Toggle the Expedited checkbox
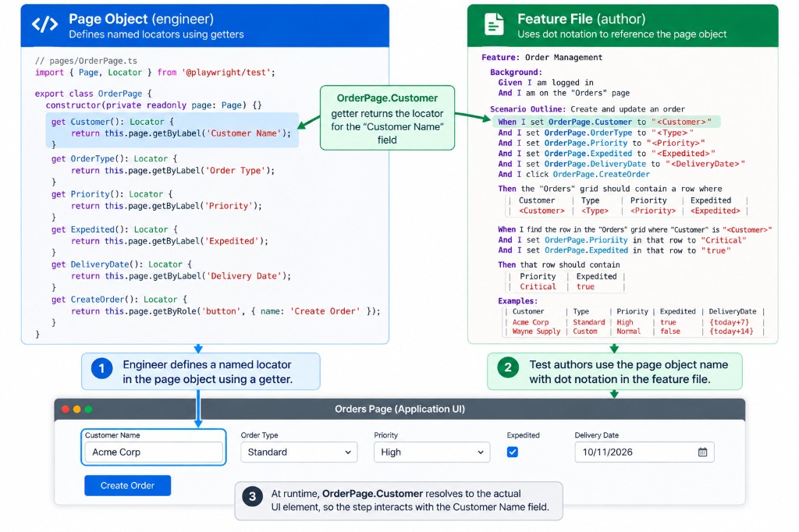This screenshot has height=532, width=799. pos(513,452)
